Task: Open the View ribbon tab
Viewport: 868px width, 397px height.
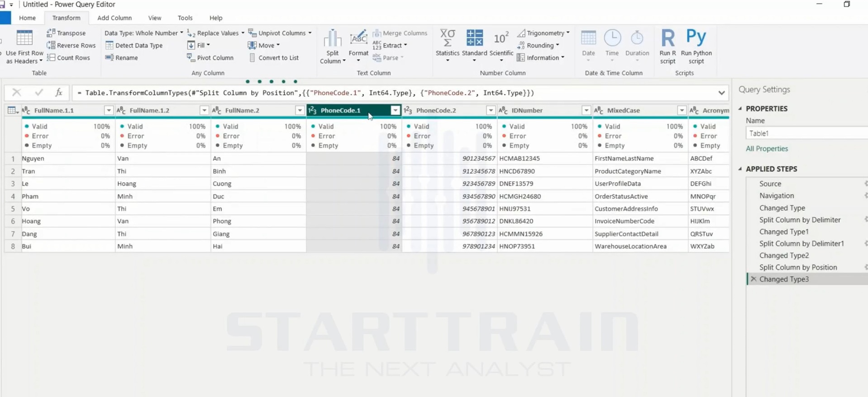Action: coord(155,18)
